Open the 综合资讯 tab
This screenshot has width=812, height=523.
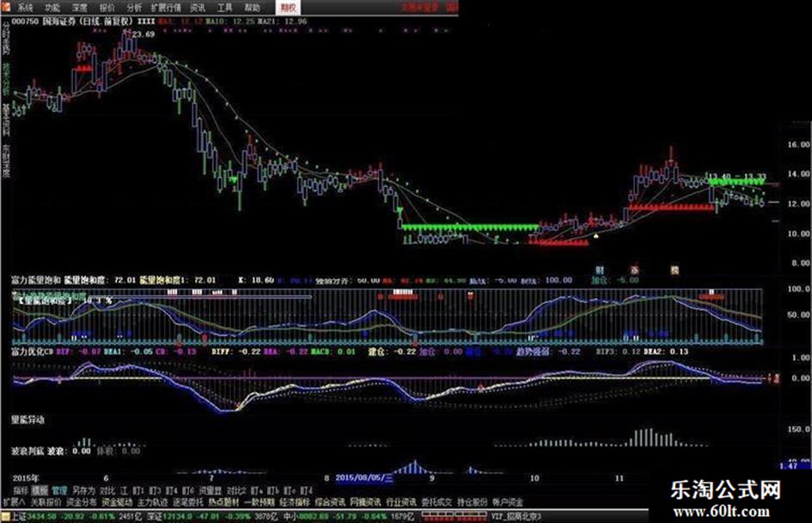pos(330,502)
